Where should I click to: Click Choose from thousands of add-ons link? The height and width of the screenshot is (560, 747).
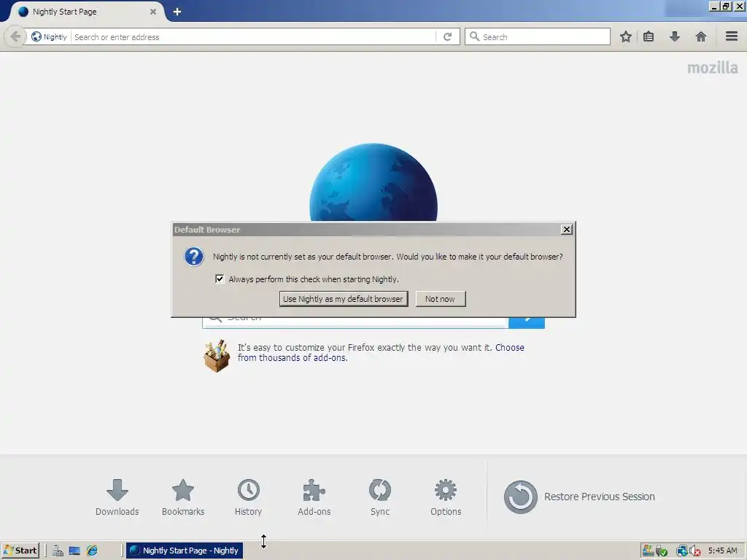381,352
